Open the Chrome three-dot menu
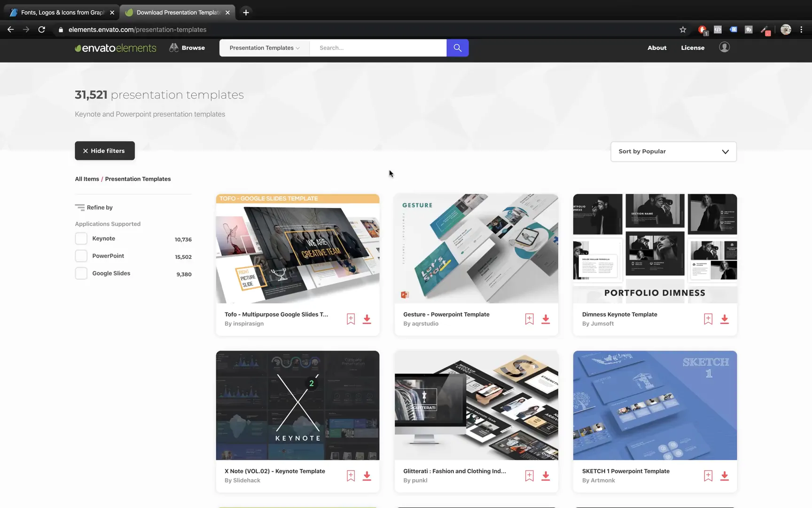 pyautogui.click(x=802, y=29)
